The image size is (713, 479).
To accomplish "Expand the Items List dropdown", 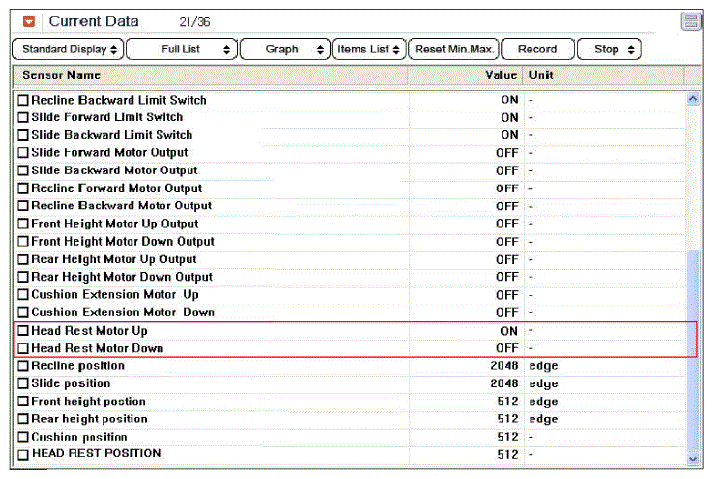I will pyautogui.click(x=369, y=49).
